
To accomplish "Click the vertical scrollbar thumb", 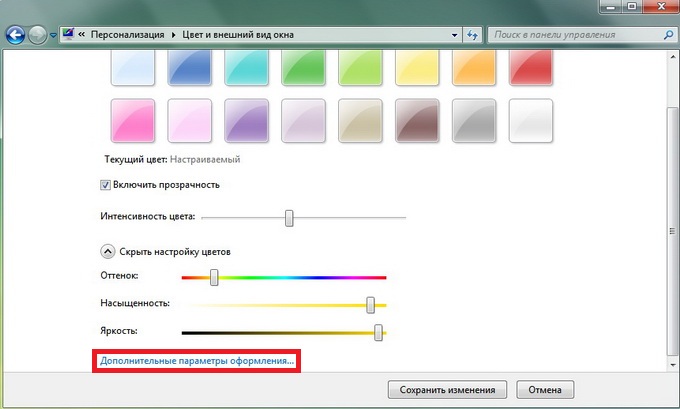I will [673, 232].
